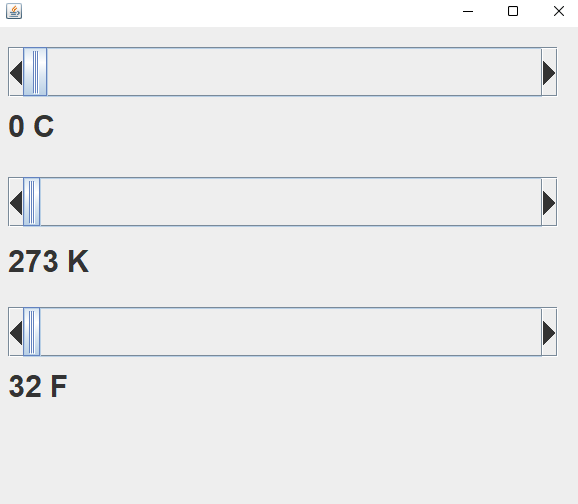Click the empty track of the Kelvin scrollbar
The image size is (578, 504).
click(291, 202)
